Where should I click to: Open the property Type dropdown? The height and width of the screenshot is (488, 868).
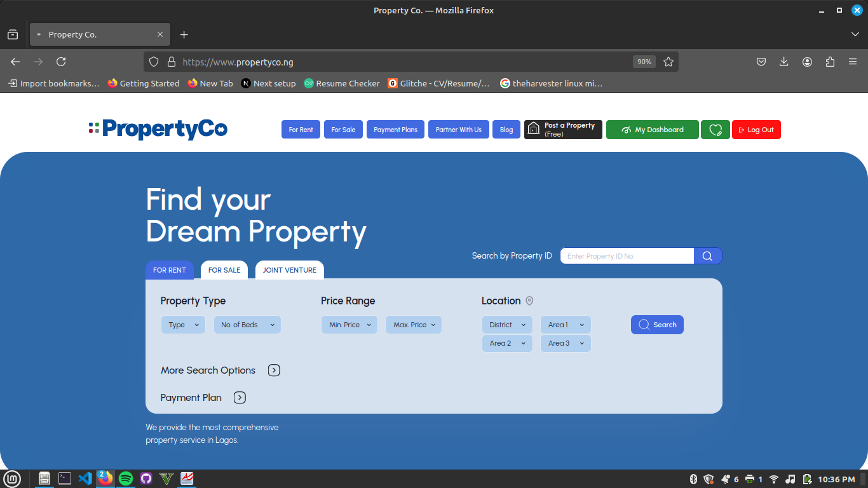click(183, 325)
